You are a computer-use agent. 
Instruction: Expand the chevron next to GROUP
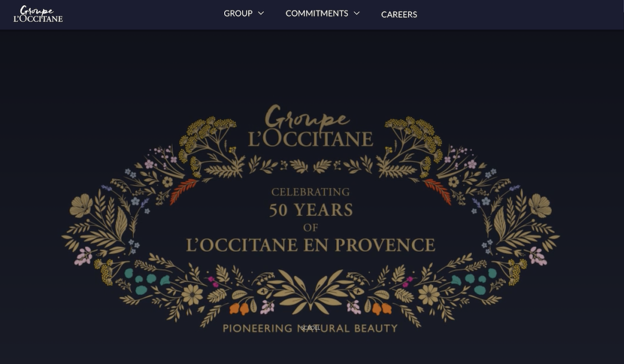[261, 13]
